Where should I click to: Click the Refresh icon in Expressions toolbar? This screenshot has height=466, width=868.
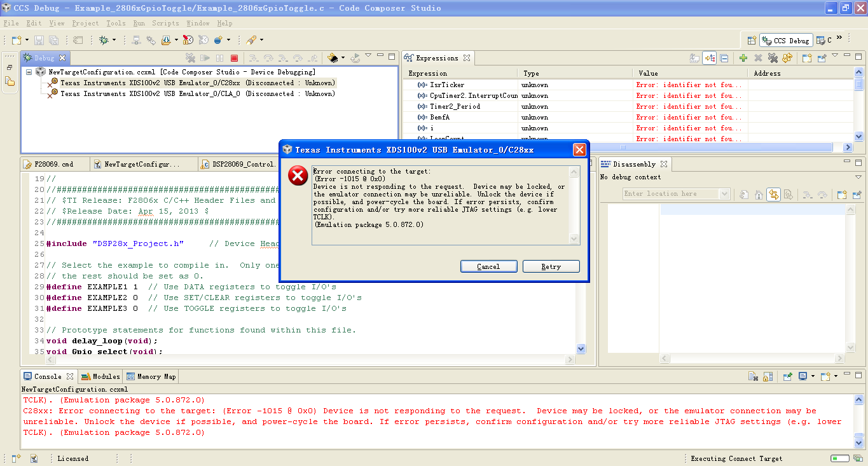(x=787, y=58)
